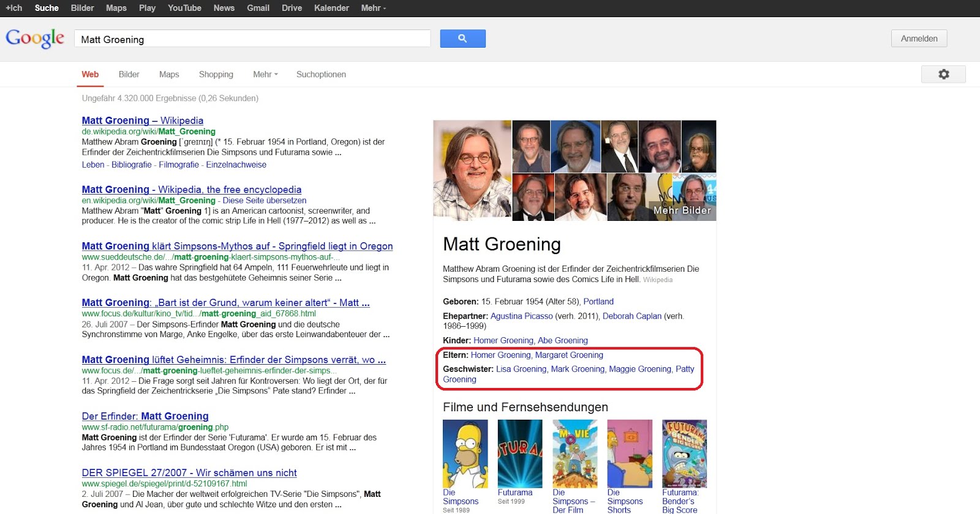Click the Wikipedia source link in knowledge panel

pos(658,280)
